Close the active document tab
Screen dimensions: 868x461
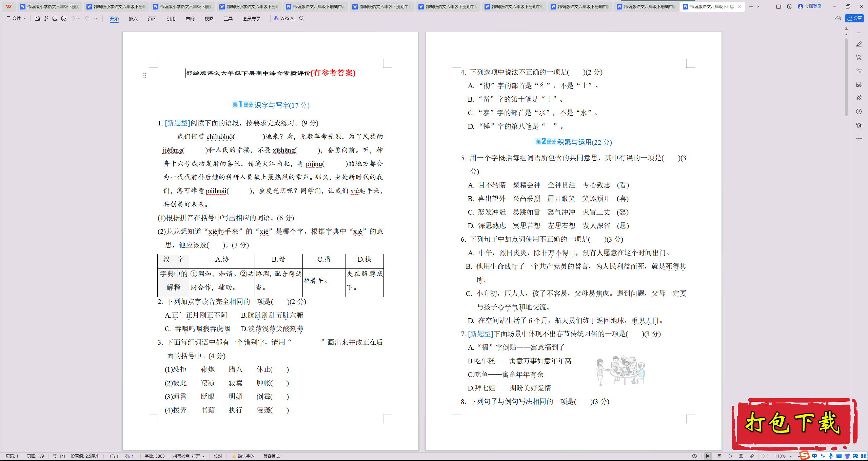[x=739, y=6]
